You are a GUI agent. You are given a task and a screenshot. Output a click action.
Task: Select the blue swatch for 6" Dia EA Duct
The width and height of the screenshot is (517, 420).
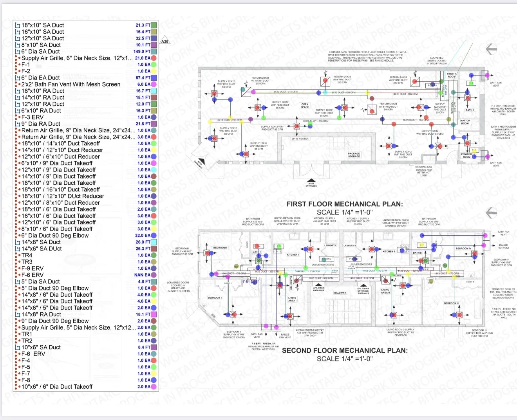(x=154, y=78)
